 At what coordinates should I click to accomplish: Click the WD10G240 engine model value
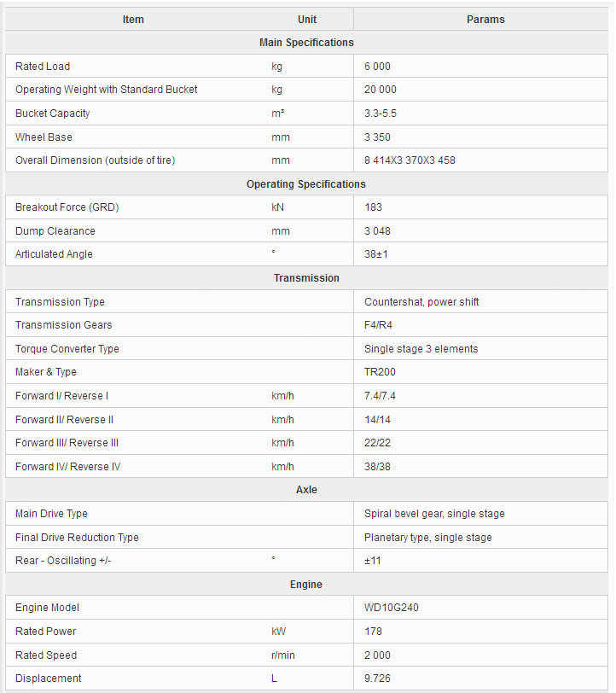pos(392,608)
